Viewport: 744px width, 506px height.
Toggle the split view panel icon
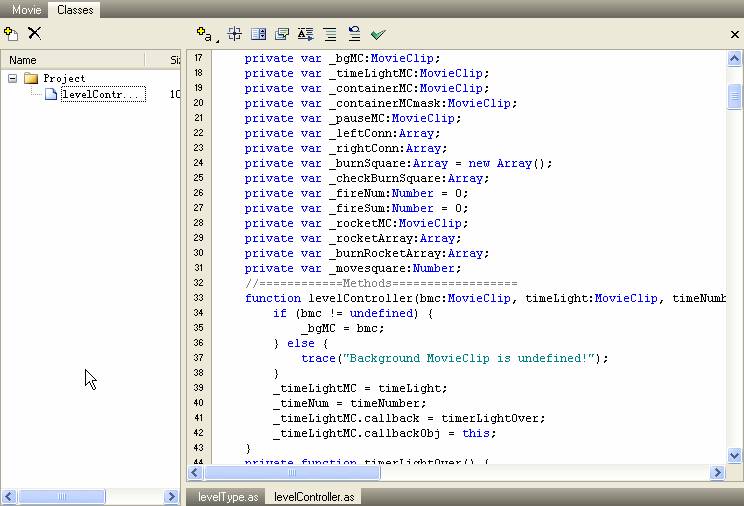[259, 34]
